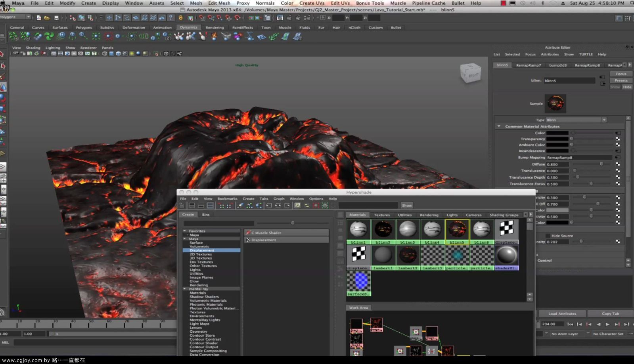Switch to RemapRamp7 tab in Attribute Editor
The image size is (634, 364).
(x=529, y=65)
